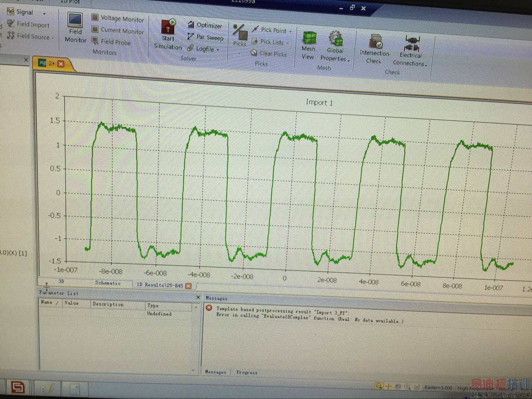Switch to the Progress tab
This screenshot has height=399, width=532.
click(x=247, y=373)
